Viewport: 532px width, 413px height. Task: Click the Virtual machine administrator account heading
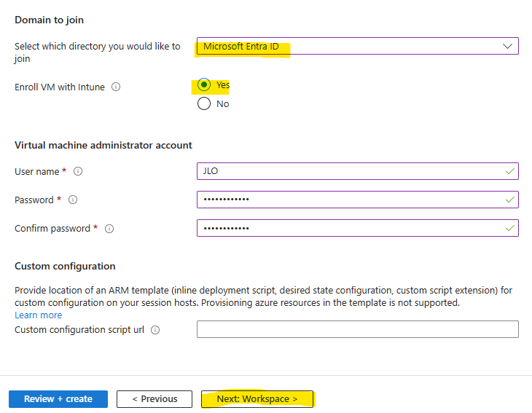[103, 145]
